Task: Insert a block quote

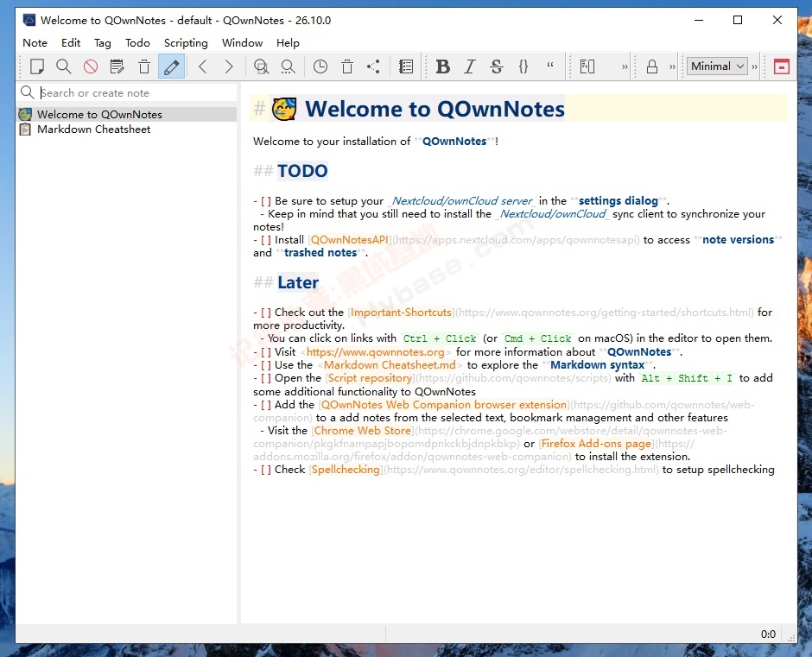Action: pyautogui.click(x=550, y=66)
